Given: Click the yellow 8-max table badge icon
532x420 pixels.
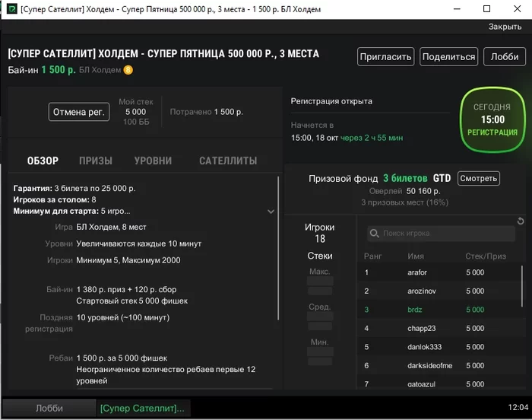Looking at the screenshot, I should click(128, 70).
